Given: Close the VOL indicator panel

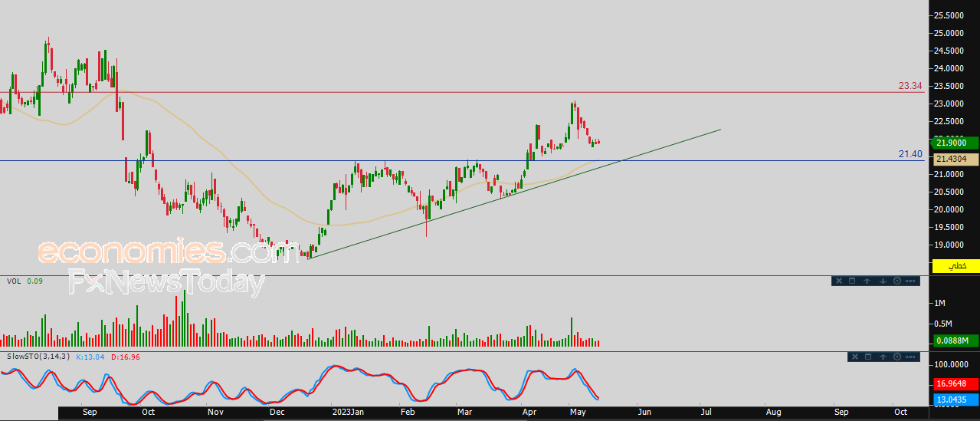Looking at the screenshot, I should [x=838, y=281].
